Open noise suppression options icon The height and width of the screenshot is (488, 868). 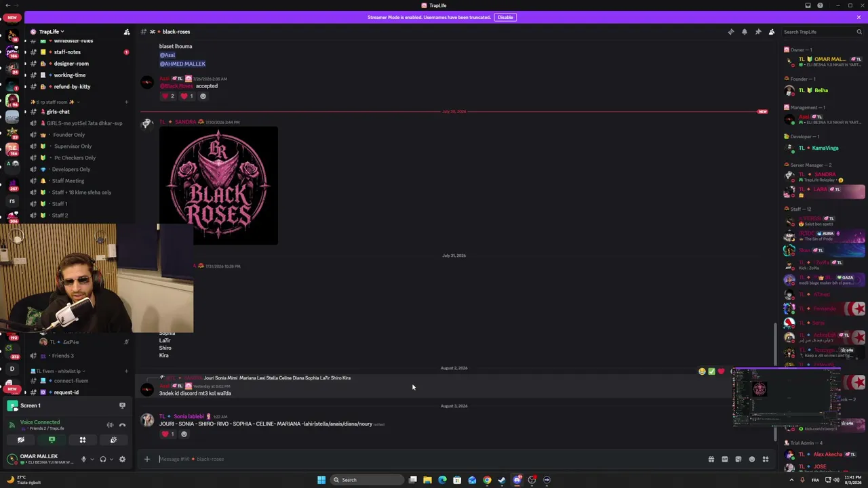pyautogui.click(x=110, y=425)
